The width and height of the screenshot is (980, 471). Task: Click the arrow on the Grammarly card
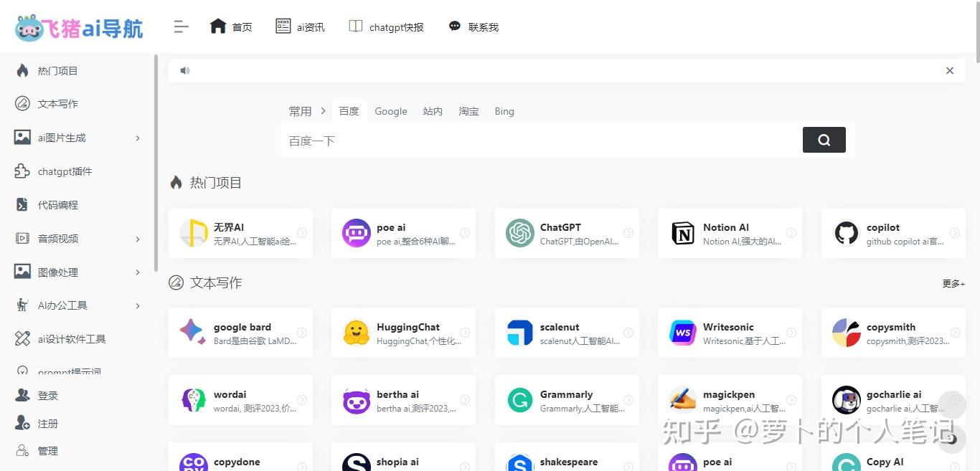(628, 400)
